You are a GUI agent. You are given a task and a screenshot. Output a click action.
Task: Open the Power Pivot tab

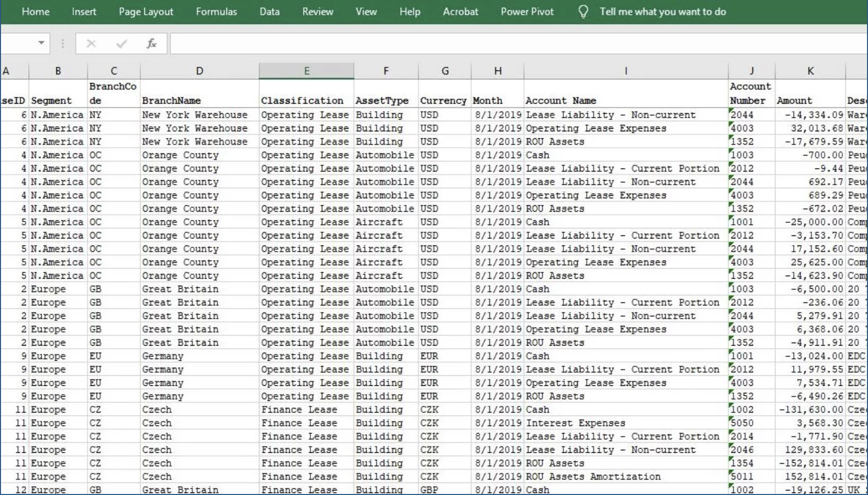[527, 12]
